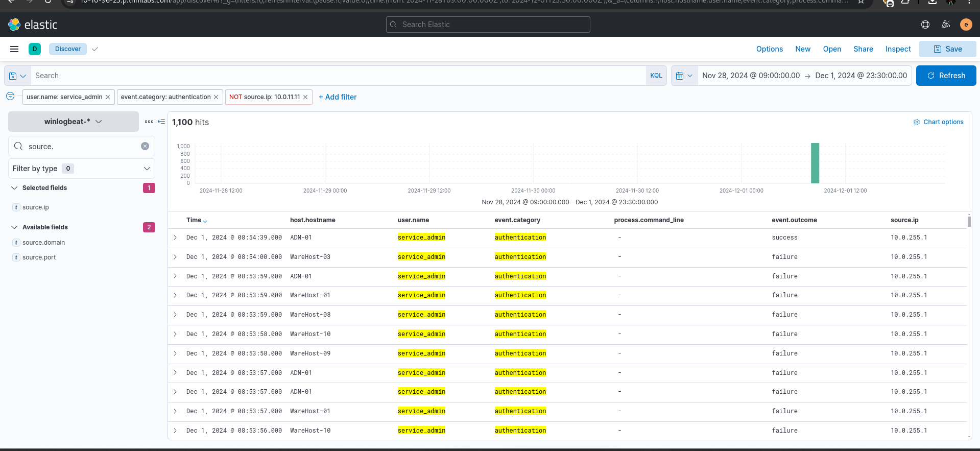Clear the 'source.' field search text
980x451 pixels.
(x=145, y=146)
